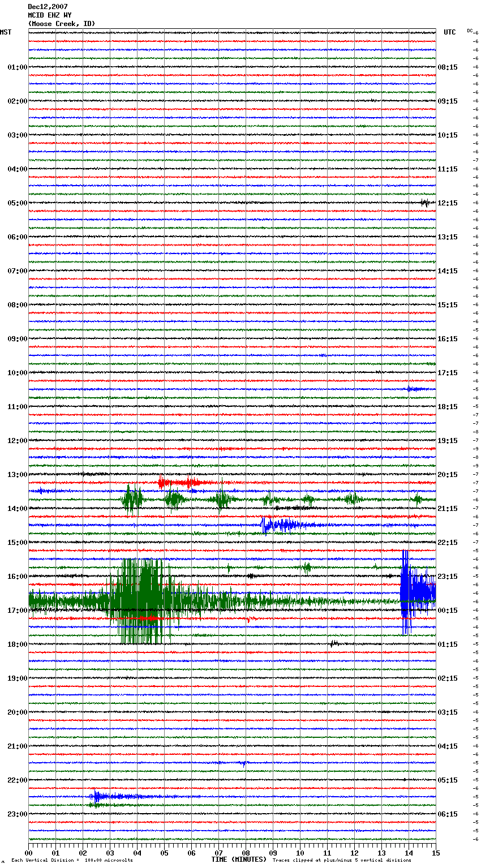This screenshot has height=868, width=481.
Task: Click the location label (Moose Creek, ID)
Action: 62,24
